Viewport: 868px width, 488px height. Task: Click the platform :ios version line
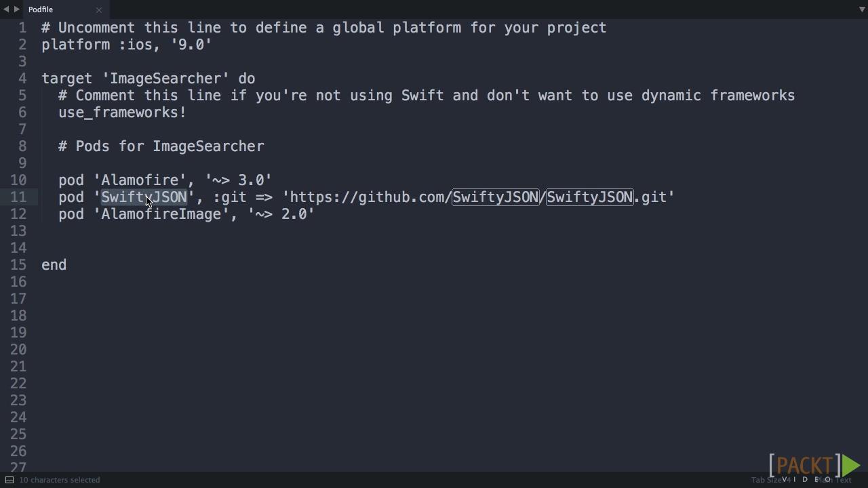click(x=127, y=45)
